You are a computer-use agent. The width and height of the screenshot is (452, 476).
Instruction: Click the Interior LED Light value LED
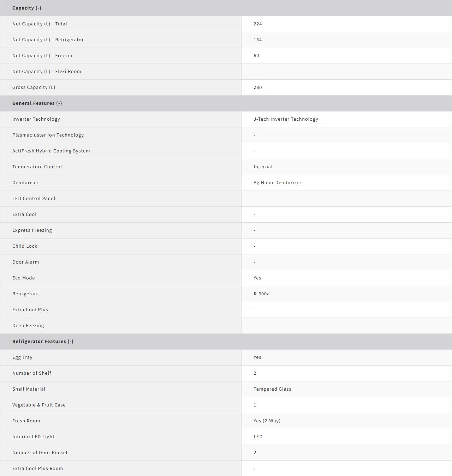pos(258,437)
